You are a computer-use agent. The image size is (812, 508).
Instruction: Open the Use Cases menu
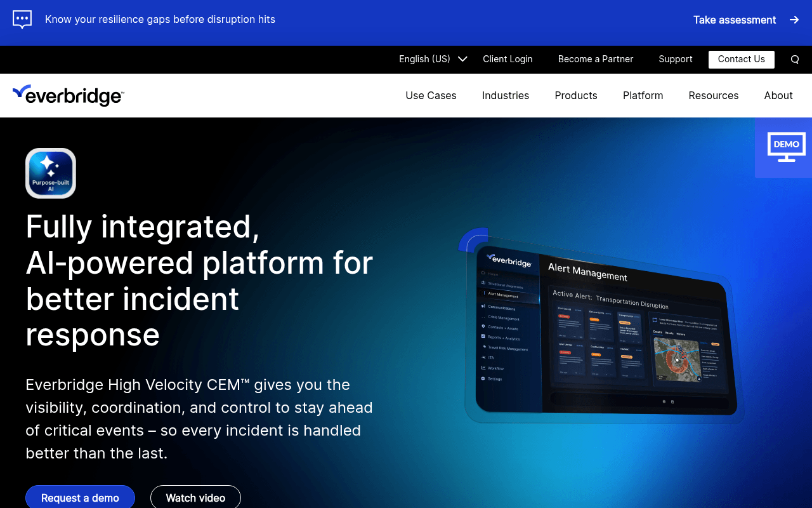[431, 95]
